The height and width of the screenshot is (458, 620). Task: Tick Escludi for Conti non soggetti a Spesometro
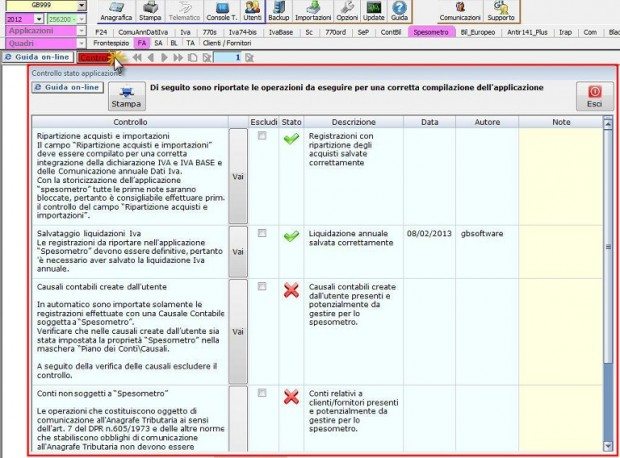coord(262,393)
